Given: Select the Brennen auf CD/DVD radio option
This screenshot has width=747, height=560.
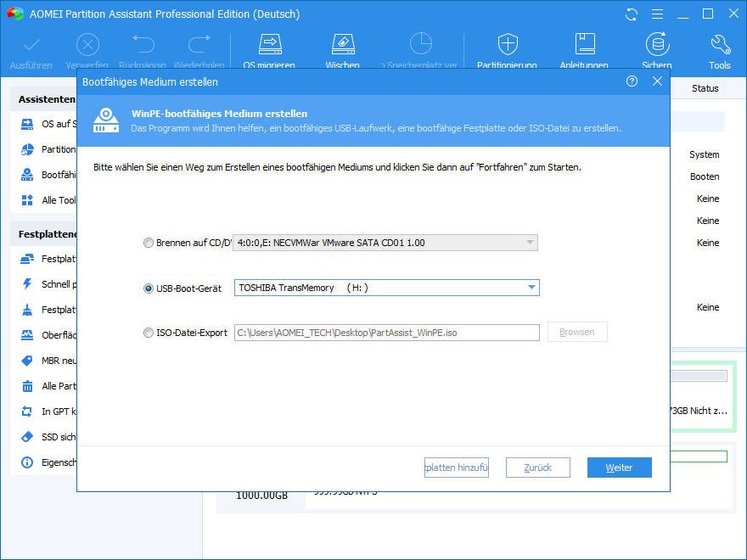Looking at the screenshot, I should (x=149, y=243).
